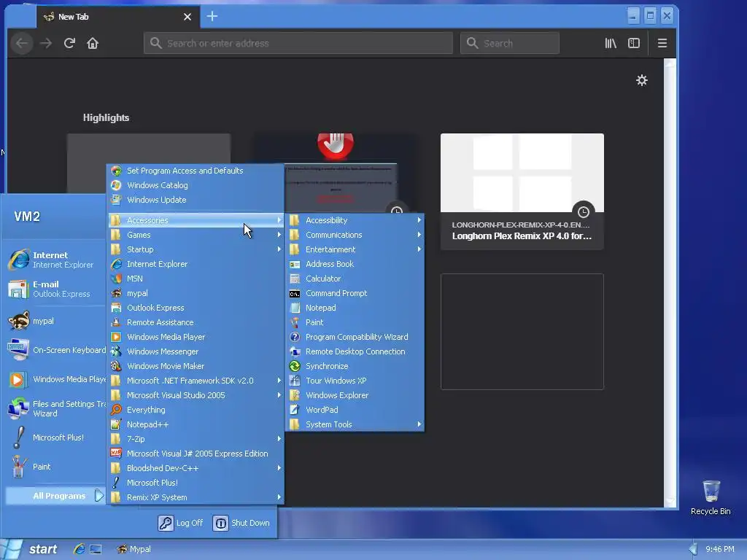The height and width of the screenshot is (560, 747).
Task: Click the search or enter address bar
Action: tap(298, 43)
